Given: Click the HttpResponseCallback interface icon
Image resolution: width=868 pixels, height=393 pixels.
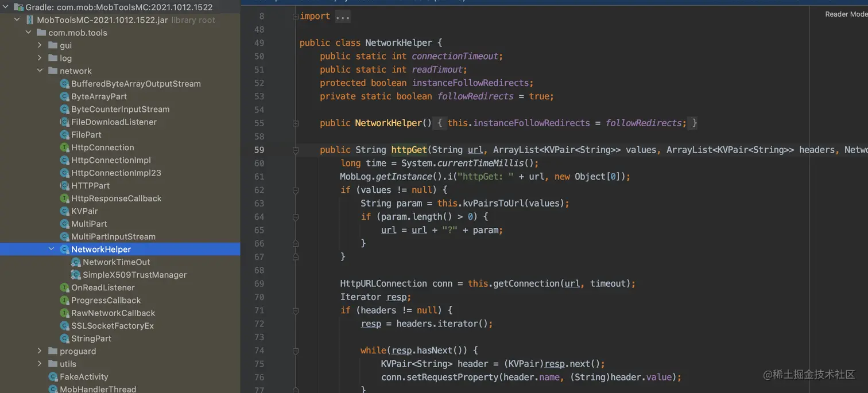Looking at the screenshot, I should [x=65, y=199].
